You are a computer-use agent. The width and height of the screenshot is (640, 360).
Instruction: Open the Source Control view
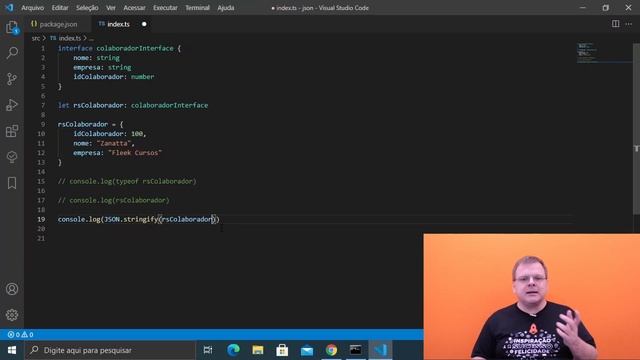pos(12,79)
